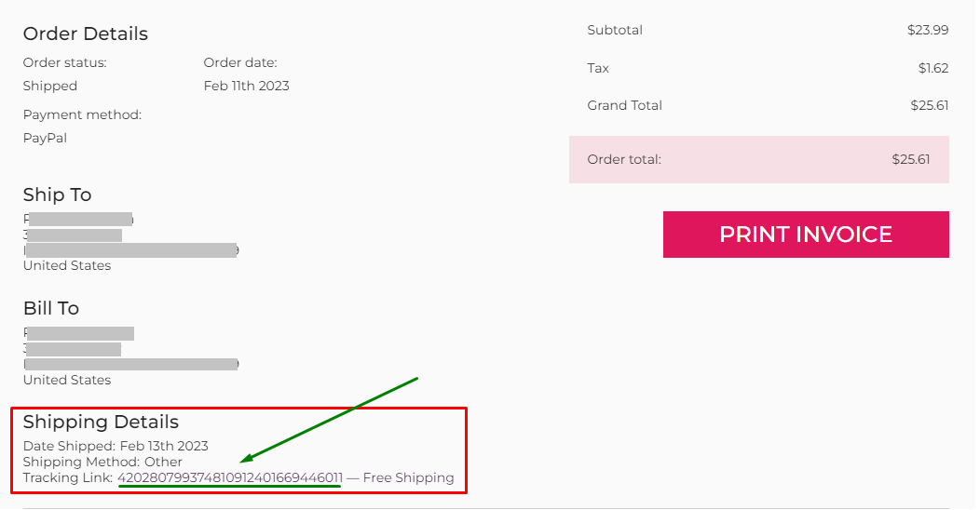Click the PayPal payment method text
This screenshot has height=510, width=980.
point(45,138)
